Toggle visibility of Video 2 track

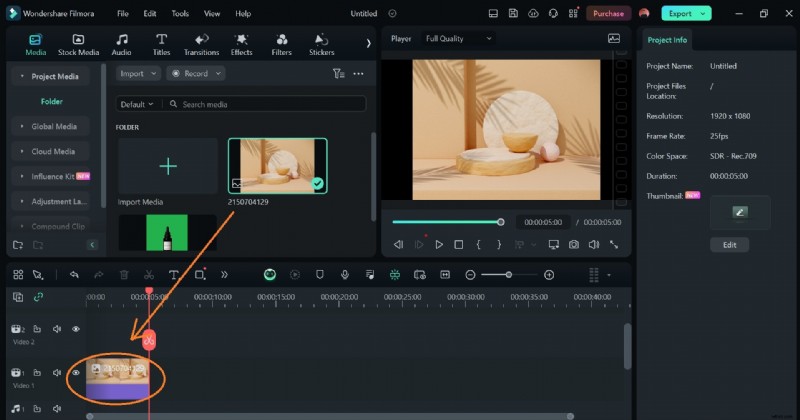click(x=75, y=329)
